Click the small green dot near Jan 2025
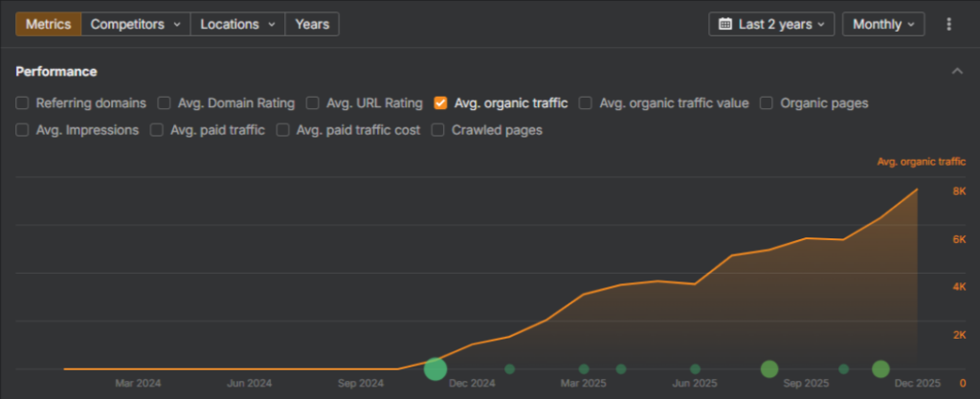 [510, 368]
